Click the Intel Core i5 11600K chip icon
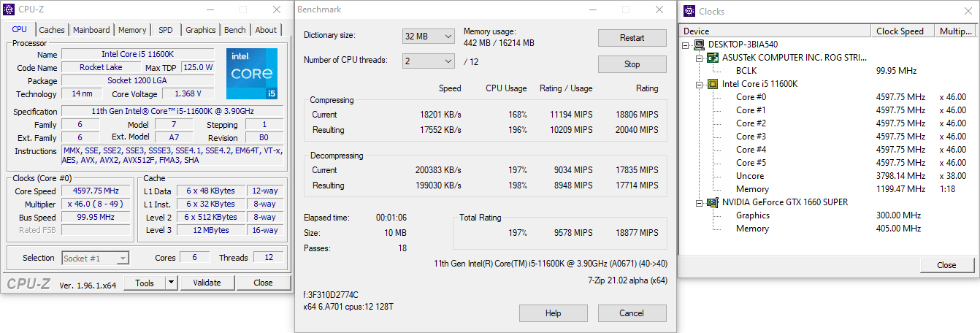 coord(713,84)
